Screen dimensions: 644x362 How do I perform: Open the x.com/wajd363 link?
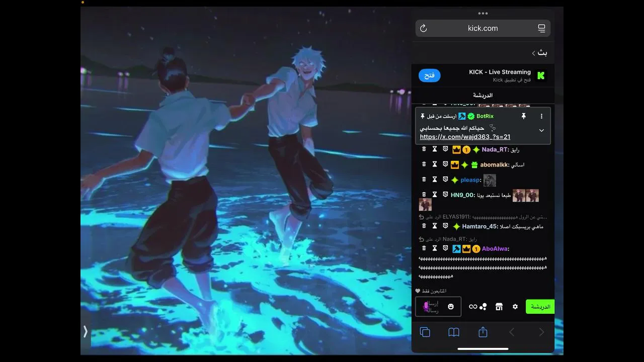coord(465,137)
